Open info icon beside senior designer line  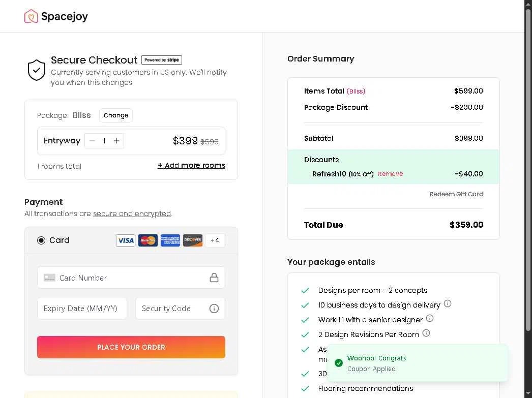tap(430, 318)
